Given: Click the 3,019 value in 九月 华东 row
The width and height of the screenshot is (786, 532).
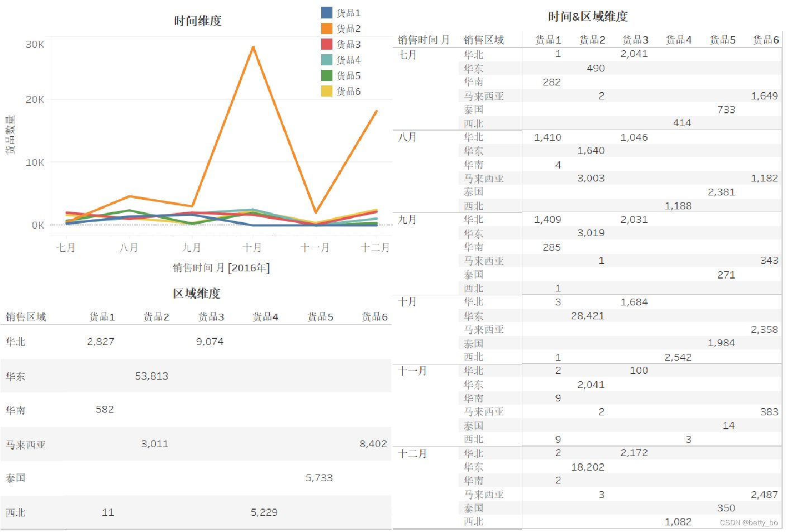Looking at the screenshot, I should pos(591,233).
